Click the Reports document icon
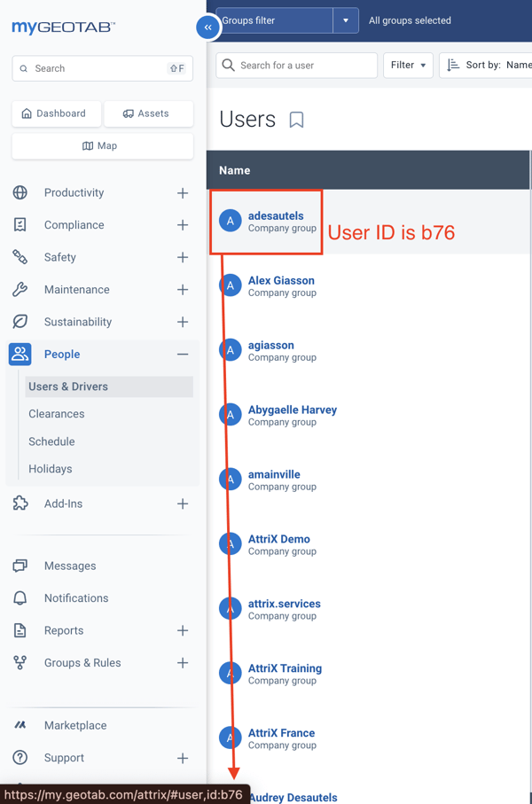The image size is (532, 804). point(20,630)
